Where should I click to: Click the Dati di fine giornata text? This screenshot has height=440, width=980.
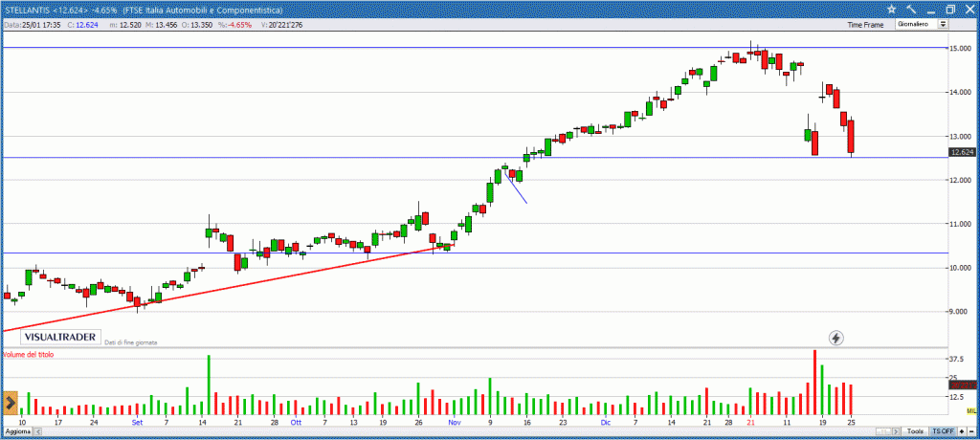[x=130, y=342]
